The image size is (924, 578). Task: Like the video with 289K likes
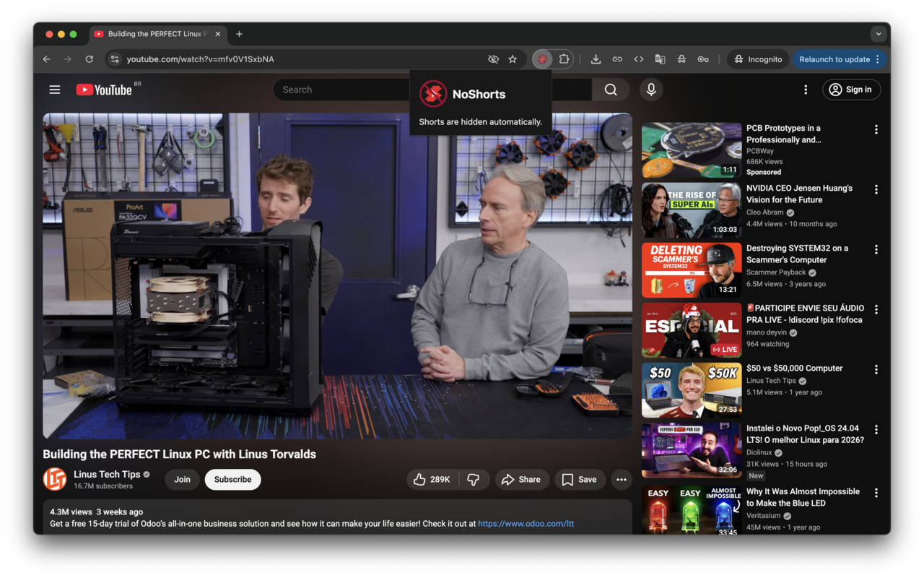pos(432,480)
